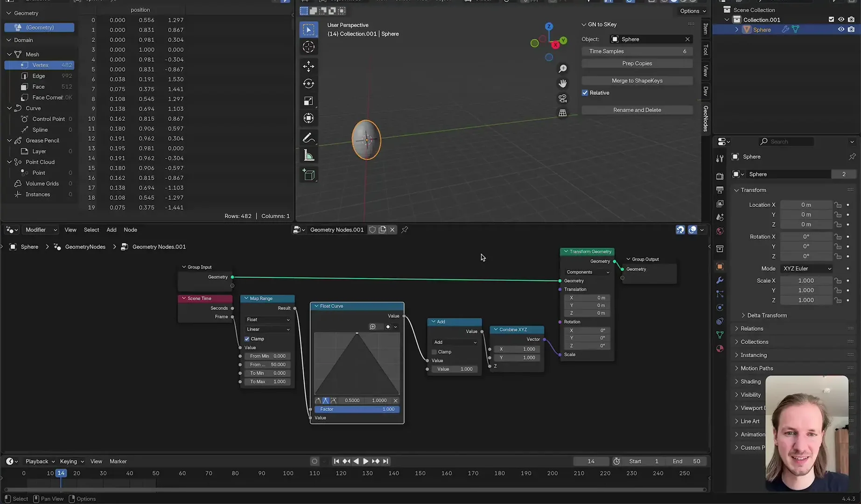Expand the Delta Transform panel
Viewport: 861px width, 504px height.
click(766, 315)
